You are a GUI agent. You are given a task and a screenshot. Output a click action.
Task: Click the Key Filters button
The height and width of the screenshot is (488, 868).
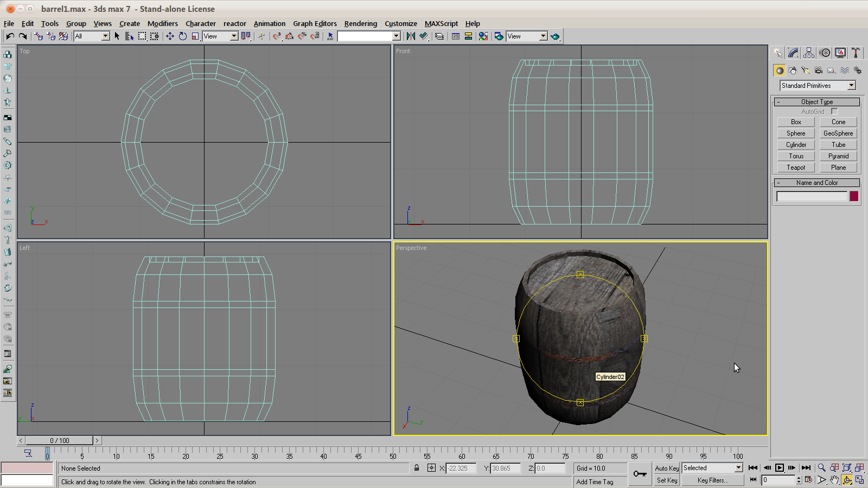pyautogui.click(x=712, y=480)
